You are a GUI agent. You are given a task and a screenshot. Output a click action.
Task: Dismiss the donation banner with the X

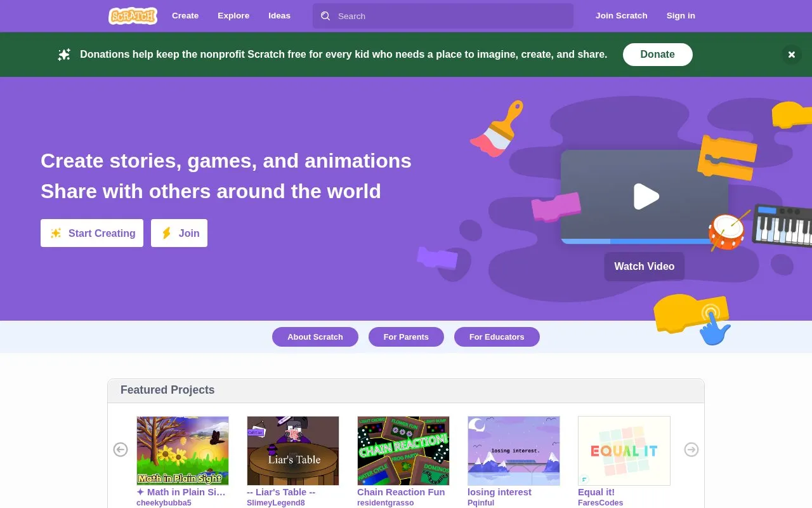point(791,55)
